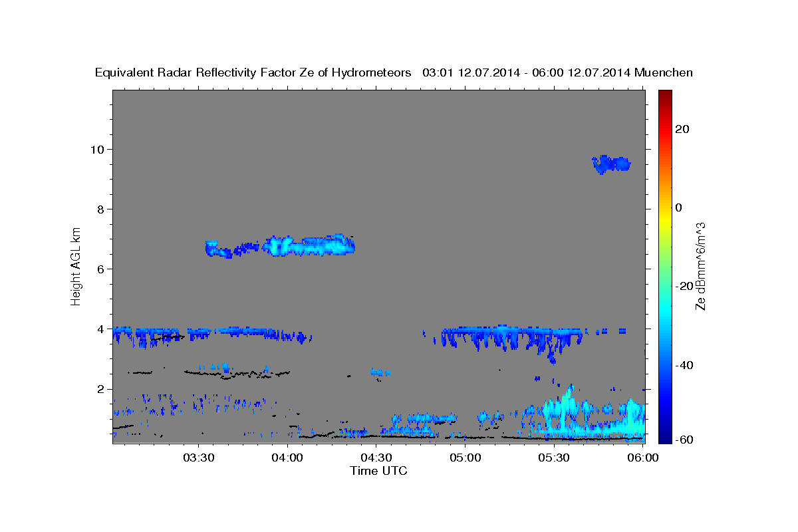
Task: Click the colorbar label 'Ze dBmm^6/m^3'
Action: click(x=700, y=266)
